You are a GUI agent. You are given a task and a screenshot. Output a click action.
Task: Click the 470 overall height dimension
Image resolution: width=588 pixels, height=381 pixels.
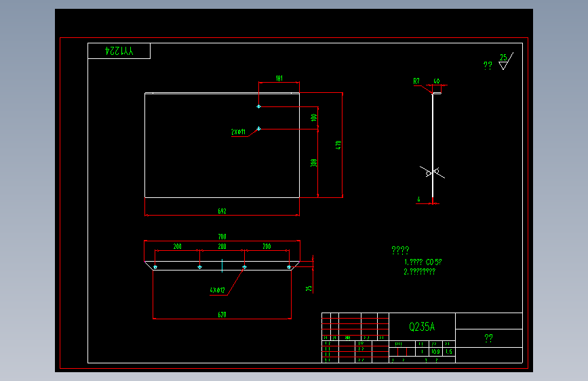tap(338, 145)
